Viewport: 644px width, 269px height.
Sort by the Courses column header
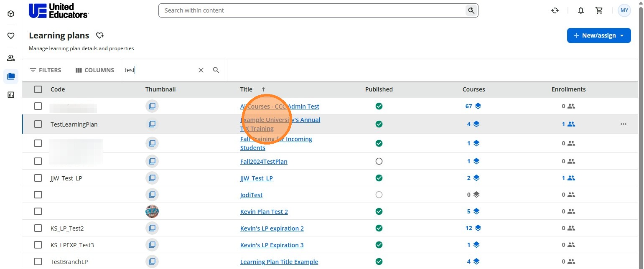(x=474, y=89)
